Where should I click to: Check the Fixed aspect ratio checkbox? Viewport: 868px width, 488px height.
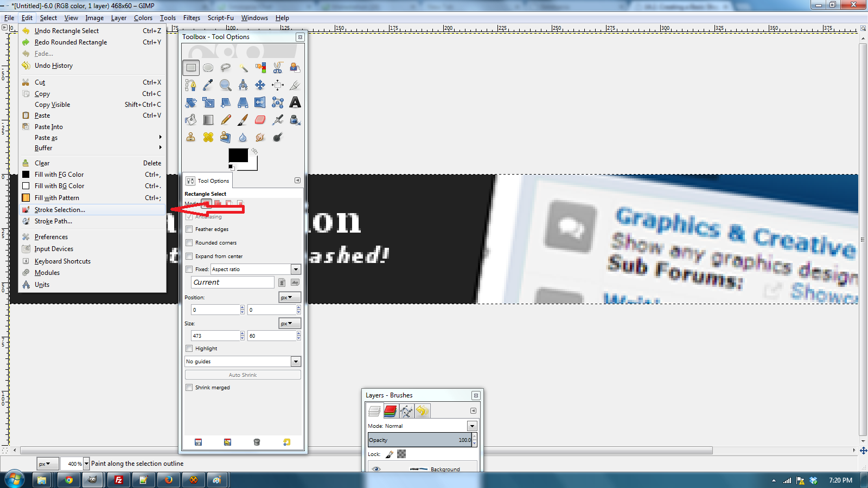[x=189, y=269]
